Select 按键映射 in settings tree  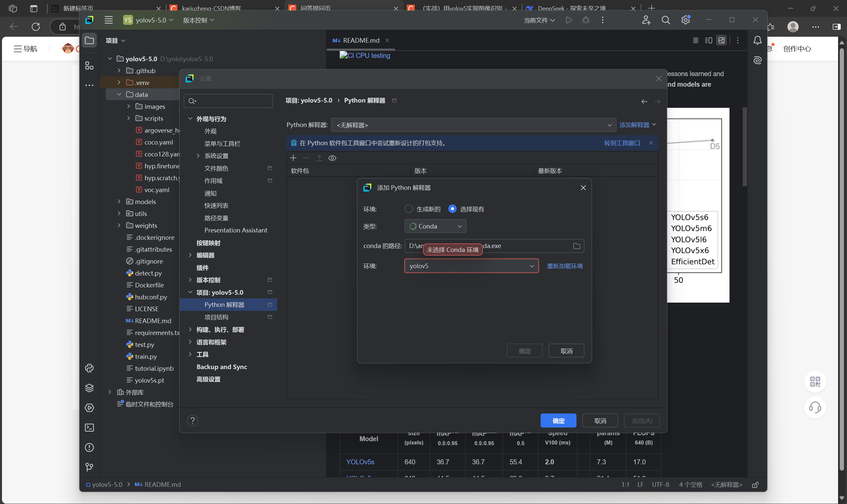coord(208,243)
